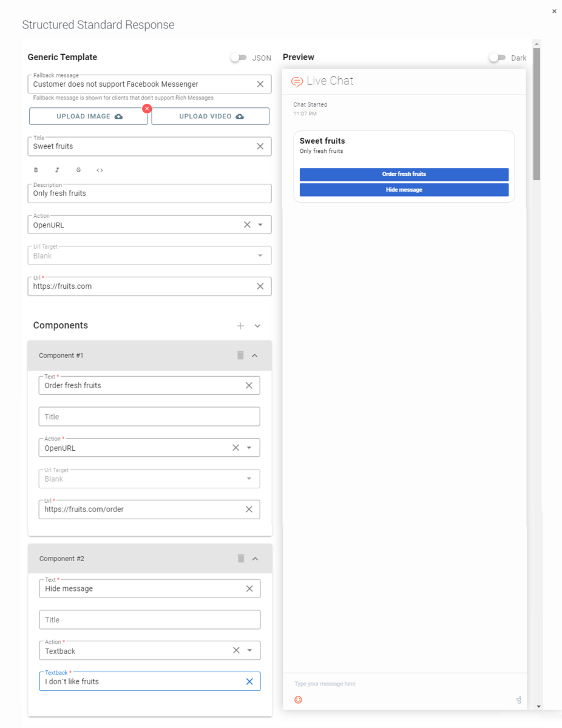Open emoji picker in chat preview
The height and width of the screenshot is (728, 562).
point(298,699)
